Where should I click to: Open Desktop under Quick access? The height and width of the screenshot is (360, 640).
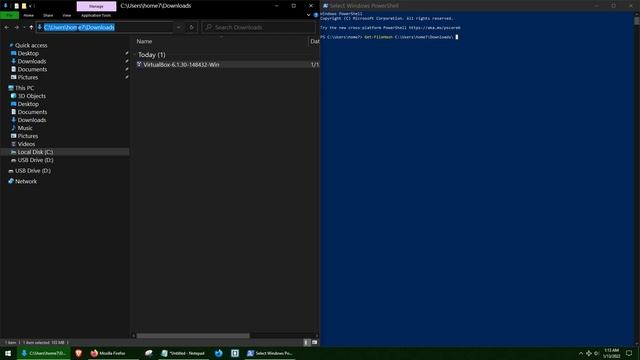[x=28, y=53]
